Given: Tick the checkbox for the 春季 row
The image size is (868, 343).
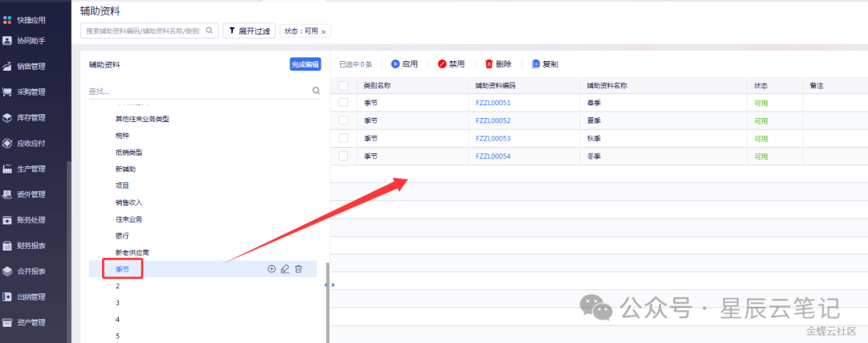Looking at the screenshot, I should point(343,103).
